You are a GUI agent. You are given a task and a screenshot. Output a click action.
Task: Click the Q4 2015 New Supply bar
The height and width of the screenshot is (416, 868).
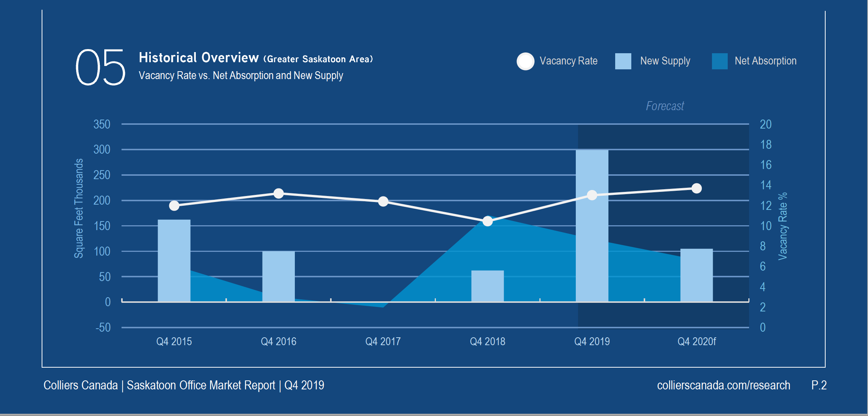pos(174,260)
